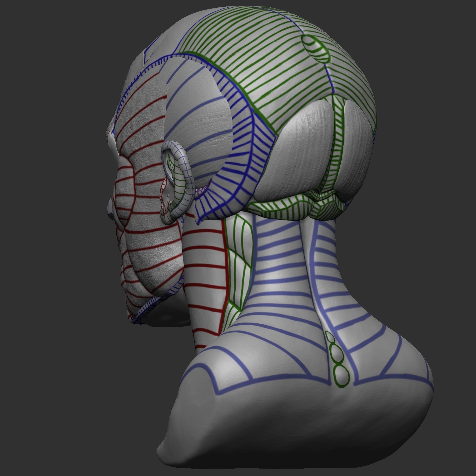Click the largest green vertebra circle at neck base

click(x=341, y=376)
